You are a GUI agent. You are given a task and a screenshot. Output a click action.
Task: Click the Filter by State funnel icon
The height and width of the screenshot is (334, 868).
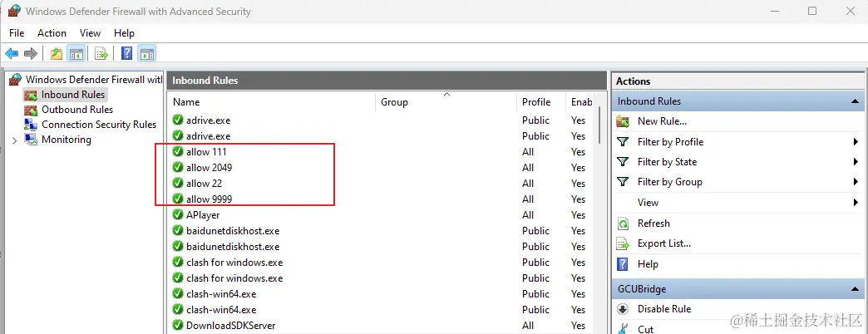(x=623, y=162)
